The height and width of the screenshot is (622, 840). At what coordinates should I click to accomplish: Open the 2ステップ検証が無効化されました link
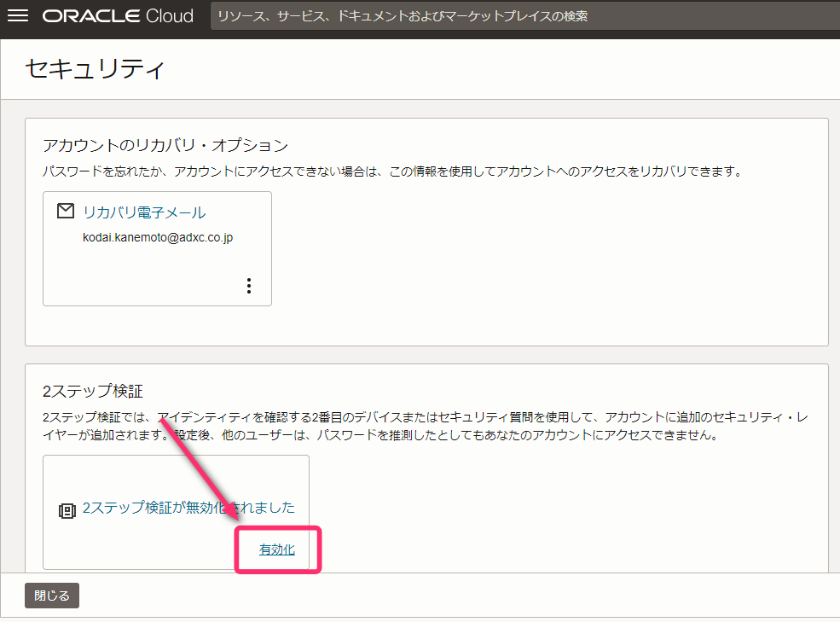pyautogui.click(x=188, y=508)
